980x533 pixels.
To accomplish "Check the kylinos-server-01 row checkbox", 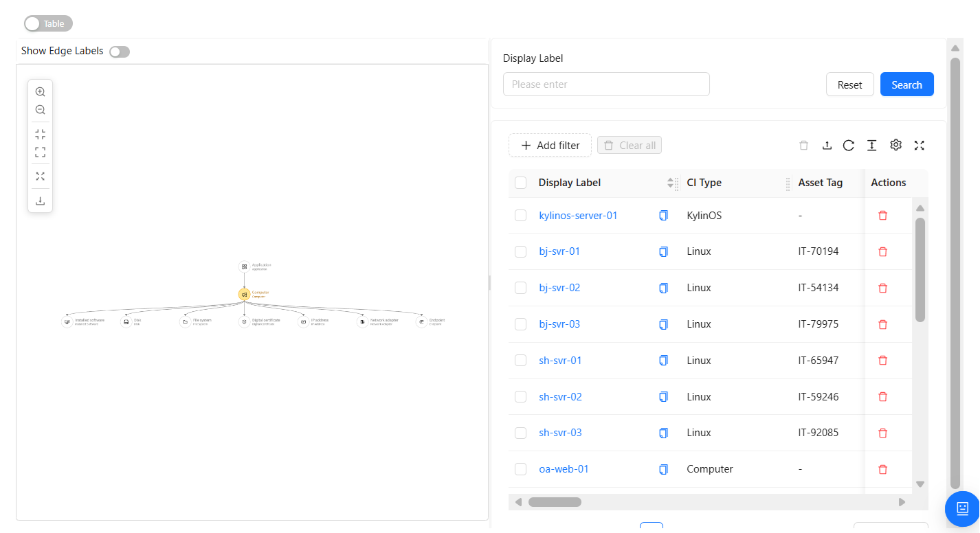I will 520,216.
